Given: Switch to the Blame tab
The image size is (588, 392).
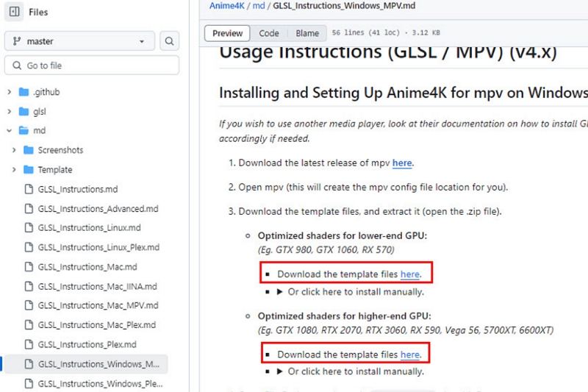Looking at the screenshot, I should pos(307,33).
